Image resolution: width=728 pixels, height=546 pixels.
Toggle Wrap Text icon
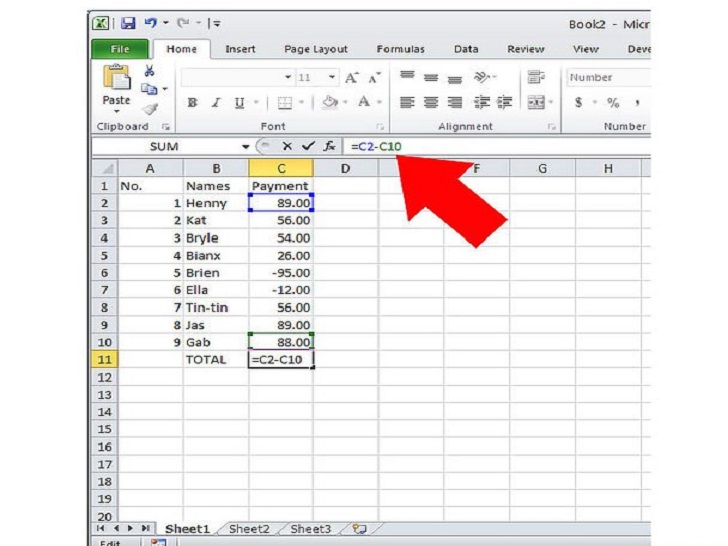536,77
